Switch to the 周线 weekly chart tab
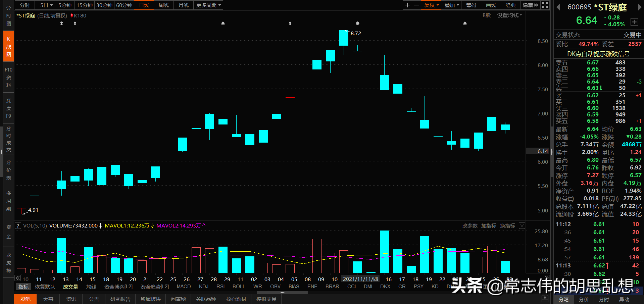Screen dimensions: 644x304 click(x=163, y=5)
